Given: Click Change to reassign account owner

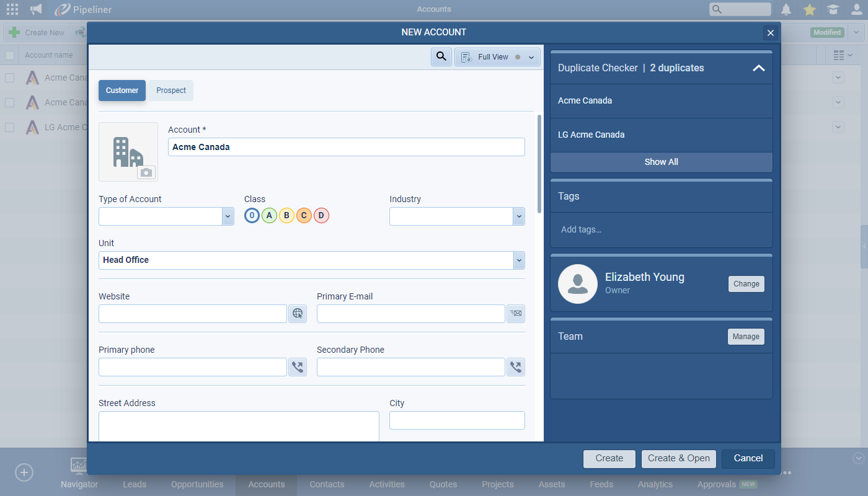Looking at the screenshot, I should click(746, 284).
